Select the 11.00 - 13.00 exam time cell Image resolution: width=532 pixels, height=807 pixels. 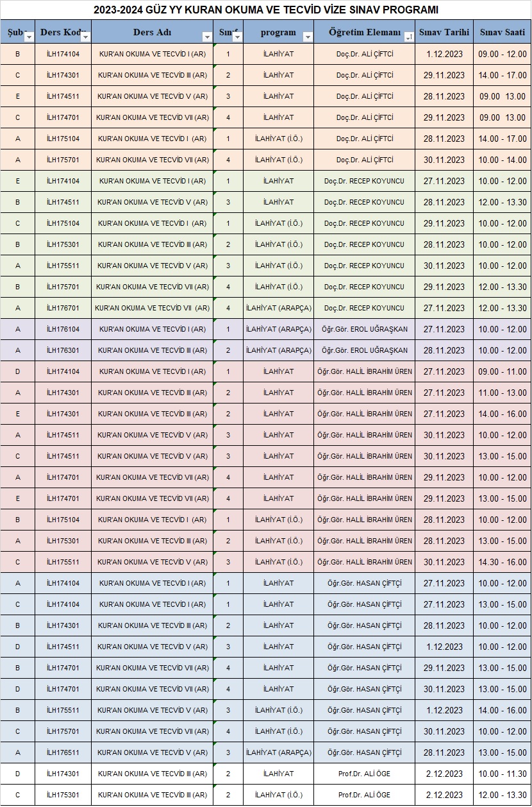point(502,393)
